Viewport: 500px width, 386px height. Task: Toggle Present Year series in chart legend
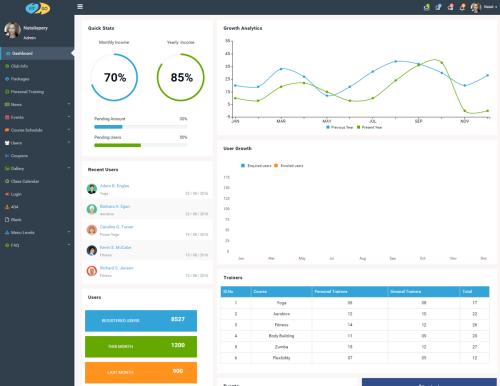coord(369,127)
